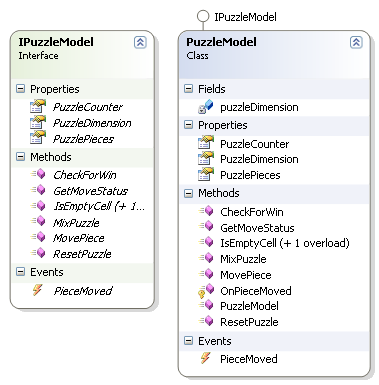The image size is (379, 385).
Task: Click the PieceMoved event icon in PuzzleModel class
Action: [x=205, y=358]
